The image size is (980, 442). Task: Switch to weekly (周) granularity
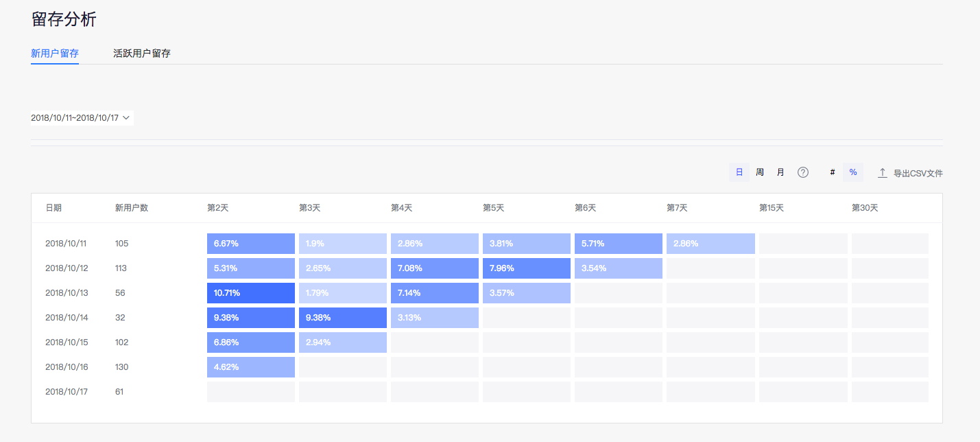click(760, 173)
